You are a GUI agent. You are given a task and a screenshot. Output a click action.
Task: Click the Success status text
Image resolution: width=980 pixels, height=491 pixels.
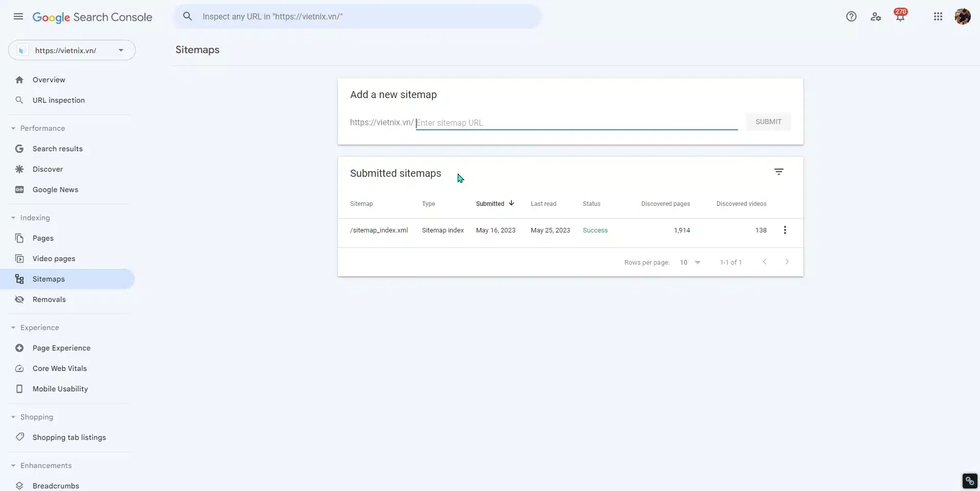[x=595, y=230]
